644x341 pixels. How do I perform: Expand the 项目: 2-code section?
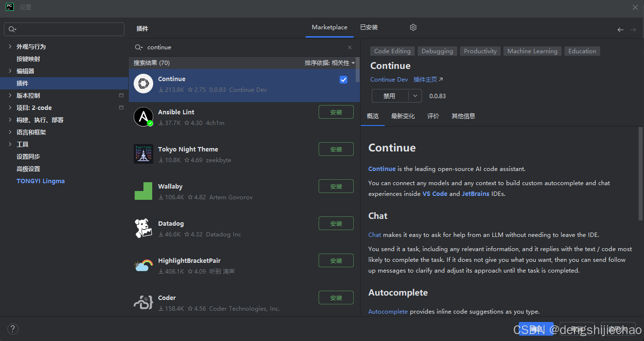(10, 107)
